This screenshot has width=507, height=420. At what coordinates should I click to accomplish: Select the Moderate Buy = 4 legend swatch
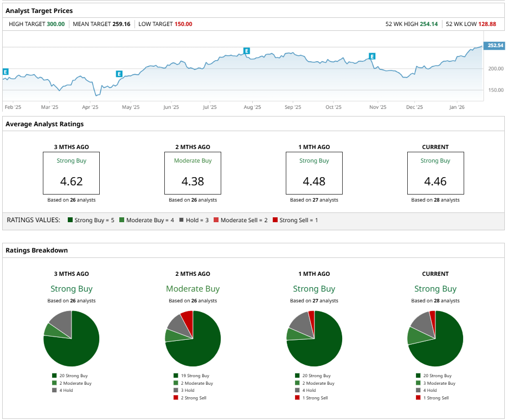[x=122, y=221]
